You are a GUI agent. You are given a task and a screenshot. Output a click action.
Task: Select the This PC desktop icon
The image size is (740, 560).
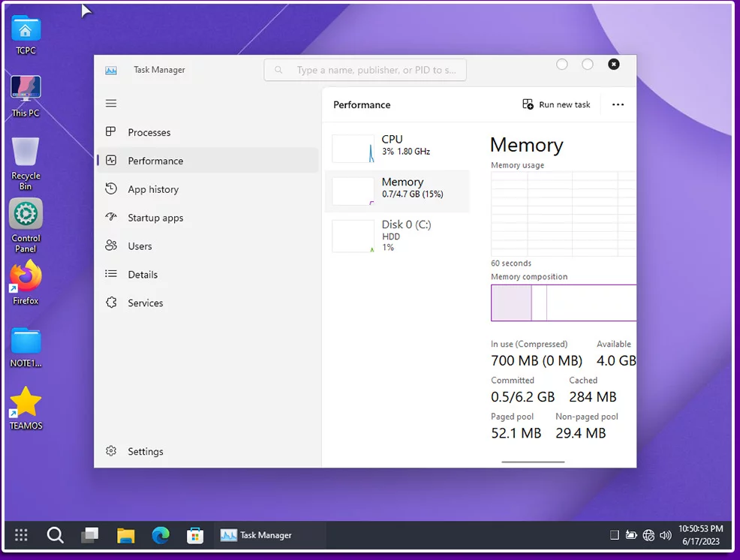26,97
